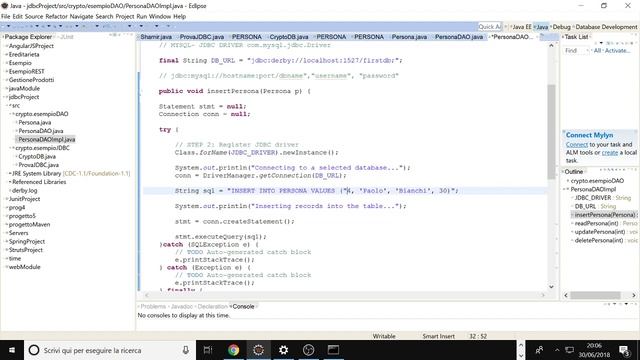The width and height of the screenshot is (640, 360).
Task: Open the Action Center notification icon
Action: pyautogui.click(x=624, y=350)
